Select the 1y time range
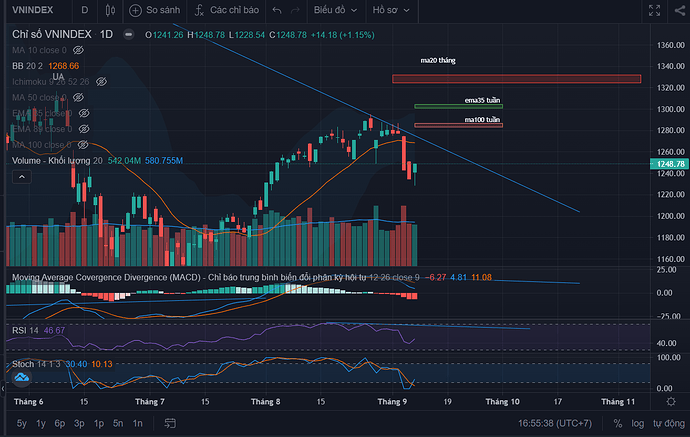The width and height of the screenshot is (690, 437). [x=41, y=423]
